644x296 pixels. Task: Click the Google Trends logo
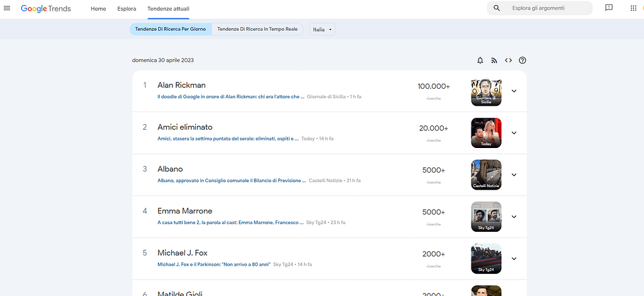click(x=46, y=9)
